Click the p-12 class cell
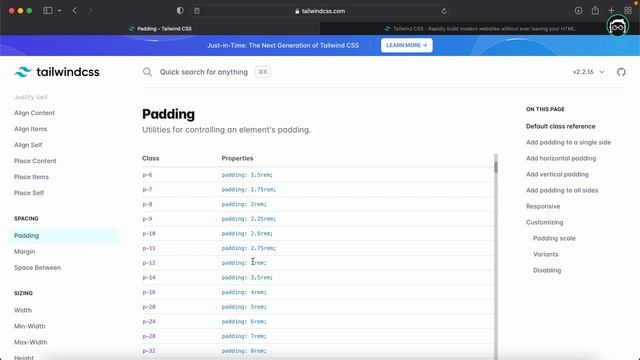This screenshot has height=360, width=640. tap(149, 263)
